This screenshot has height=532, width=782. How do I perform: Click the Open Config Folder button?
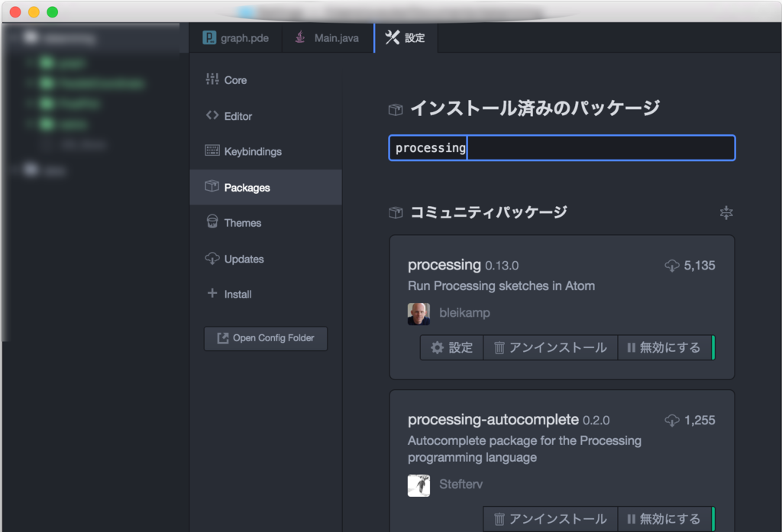coord(266,339)
